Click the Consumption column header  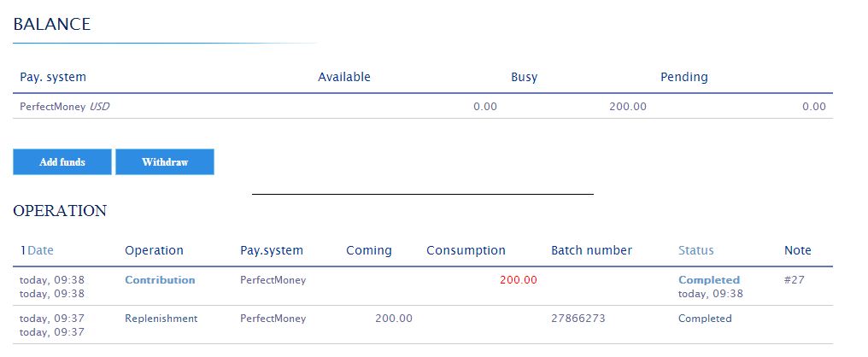466,250
